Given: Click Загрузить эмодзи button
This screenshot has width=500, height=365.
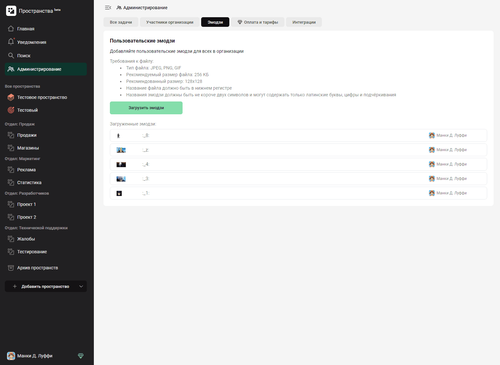Looking at the screenshot, I should coord(146,108).
